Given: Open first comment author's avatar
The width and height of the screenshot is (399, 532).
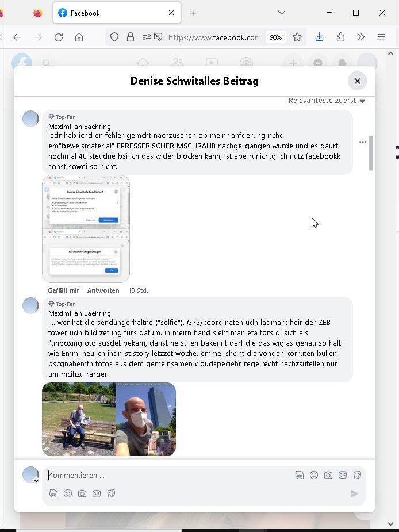Looking at the screenshot, I should click(30, 118).
